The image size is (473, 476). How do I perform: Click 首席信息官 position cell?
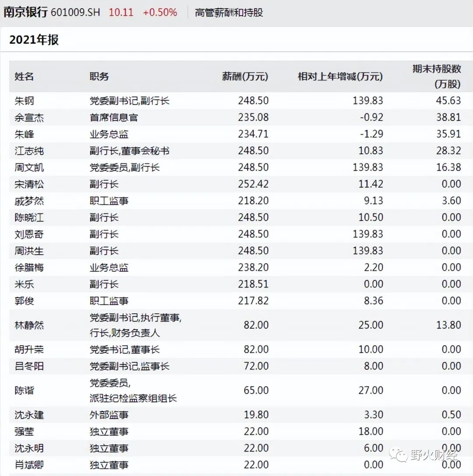coord(114,117)
